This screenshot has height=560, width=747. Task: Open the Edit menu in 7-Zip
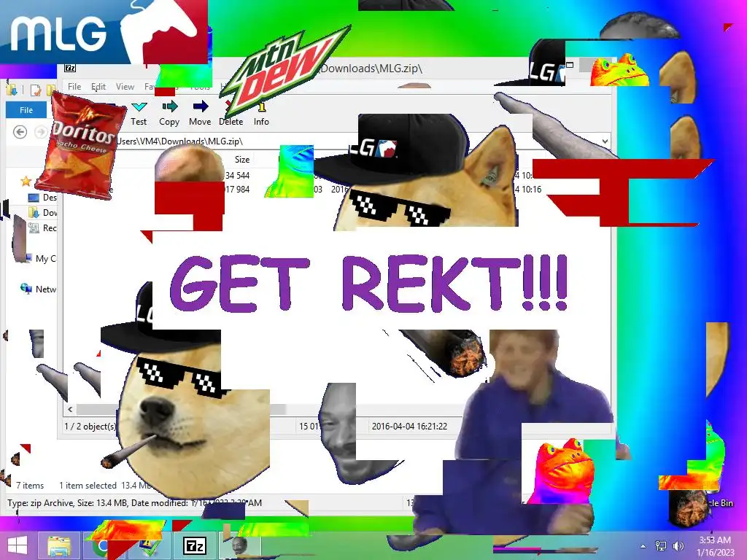coord(98,87)
